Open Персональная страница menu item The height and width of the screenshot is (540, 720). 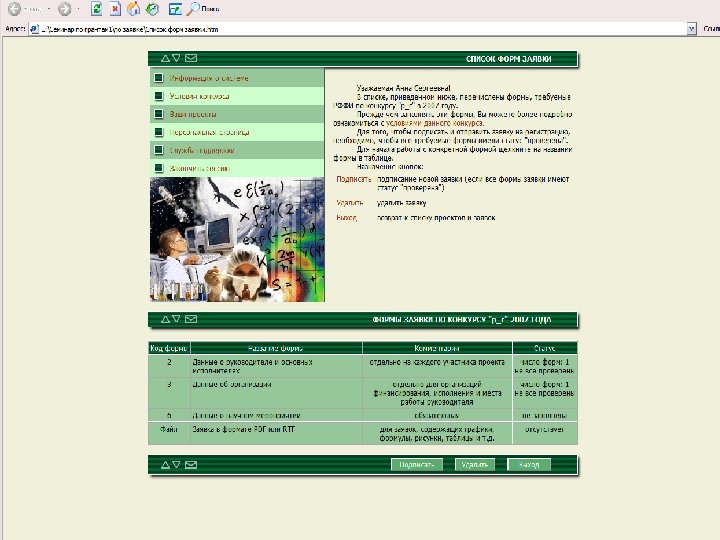pos(237,132)
